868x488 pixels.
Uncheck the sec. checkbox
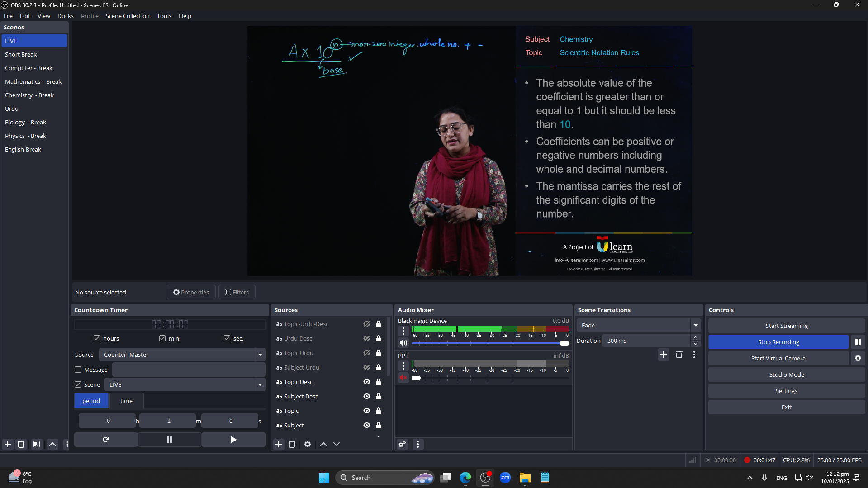tap(227, 338)
